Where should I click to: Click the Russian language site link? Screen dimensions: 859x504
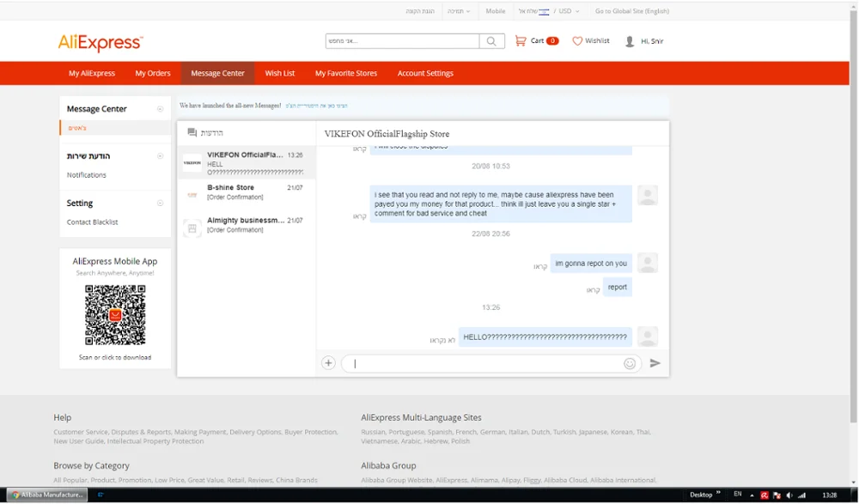click(x=373, y=432)
